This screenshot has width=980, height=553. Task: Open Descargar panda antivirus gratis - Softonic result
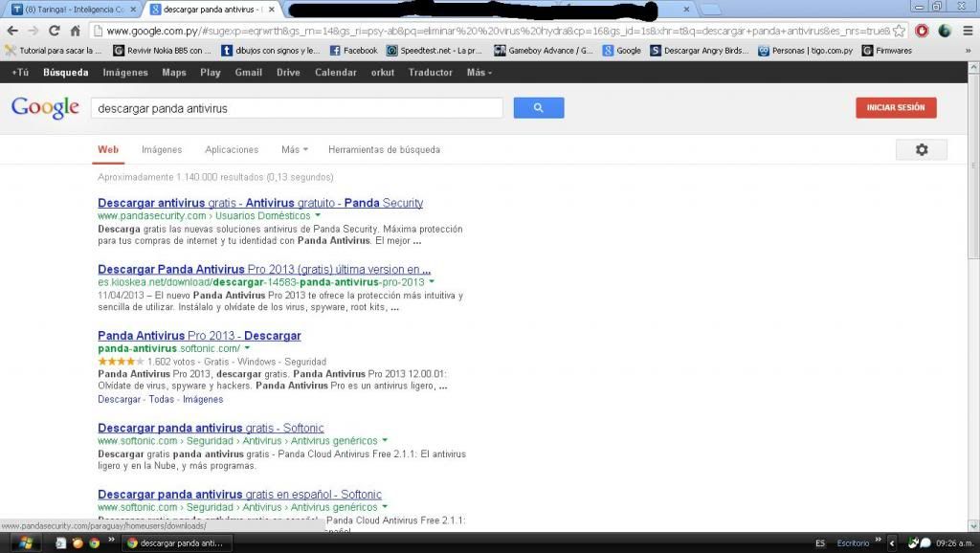tap(211, 428)
